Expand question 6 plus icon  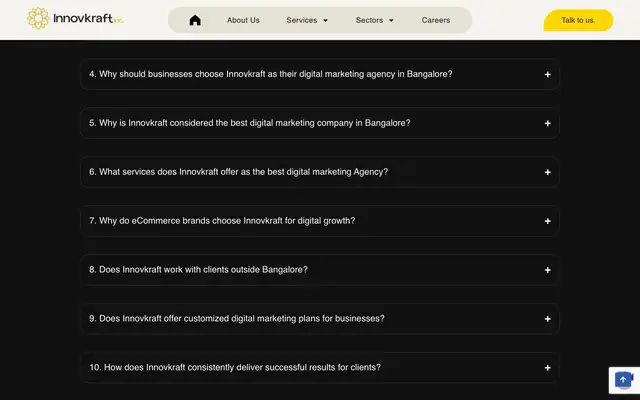[547, 172]
